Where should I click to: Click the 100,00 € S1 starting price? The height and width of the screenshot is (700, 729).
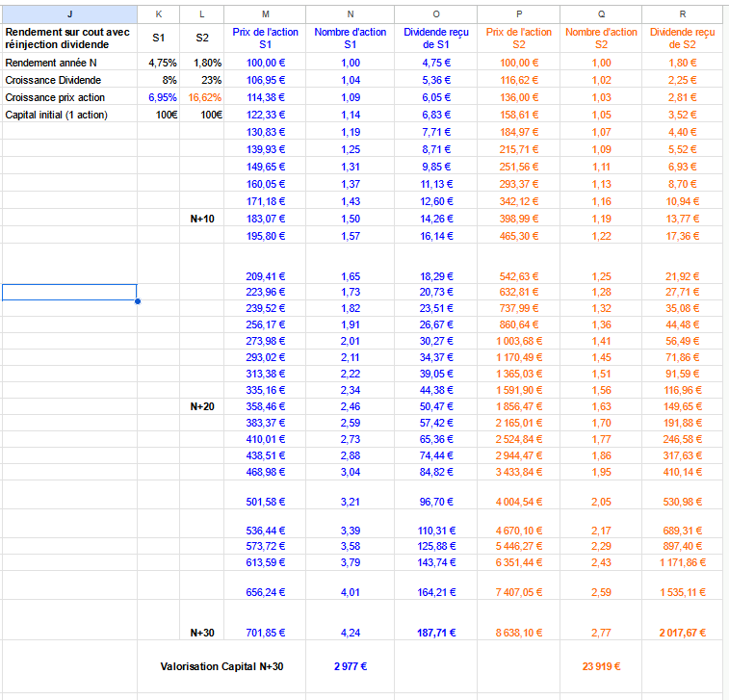click(265, 63)
